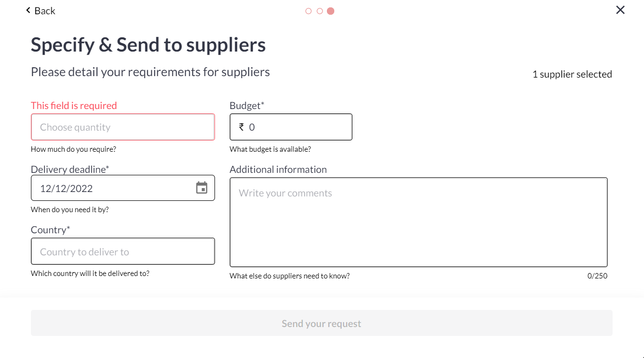644x358 pixels.
Task: Close the form with the X icon
Action: pos(620,10)
